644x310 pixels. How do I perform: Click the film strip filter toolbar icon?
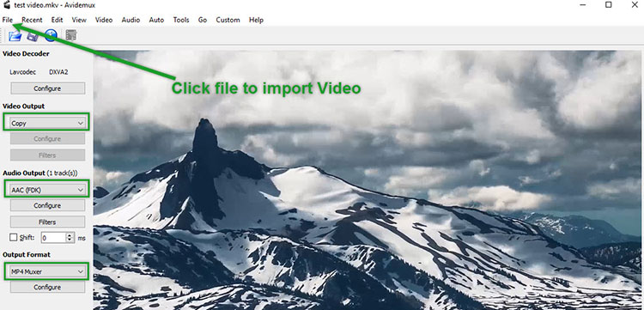tap(71, 35)
